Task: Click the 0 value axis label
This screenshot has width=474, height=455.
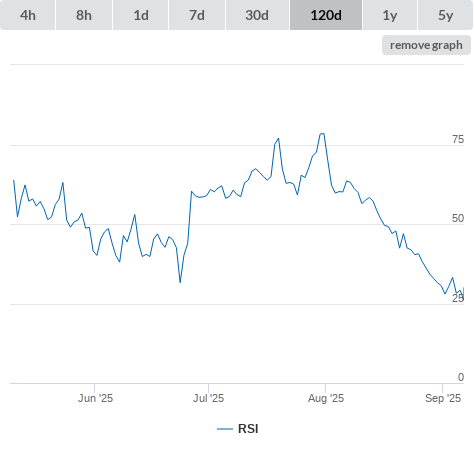Action: tap(461, 377)
